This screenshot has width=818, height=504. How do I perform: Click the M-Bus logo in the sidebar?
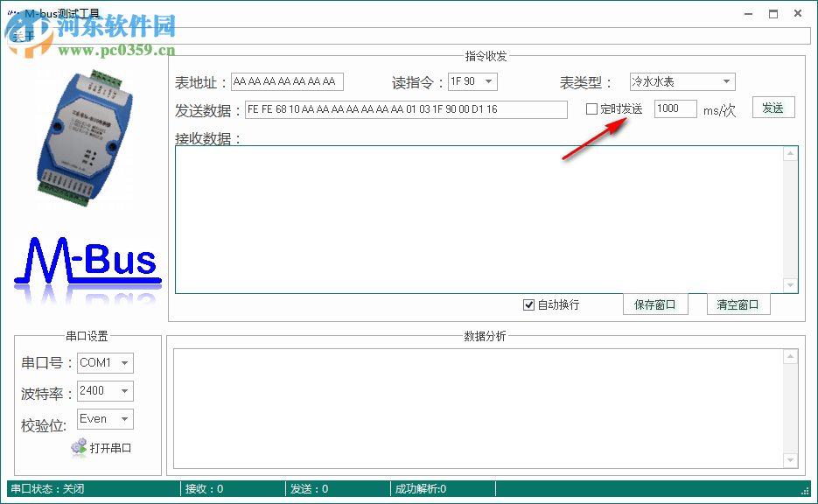click(x=87, y=258)
